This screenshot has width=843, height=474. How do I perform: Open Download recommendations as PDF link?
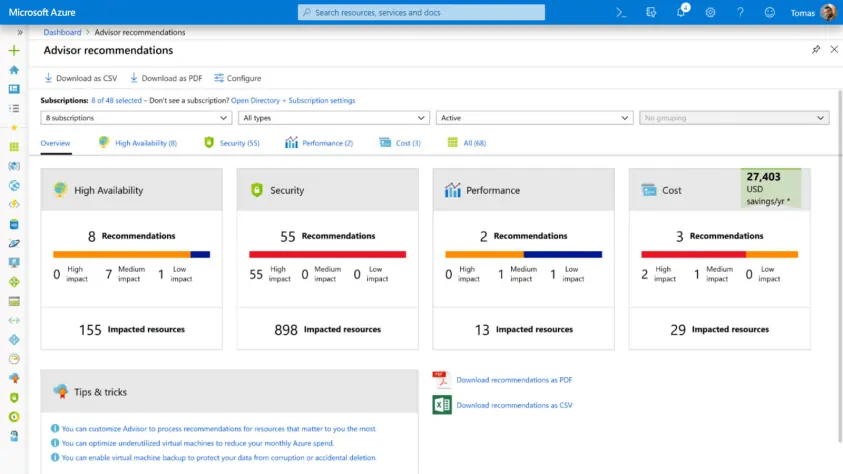click(x=514, y=380)
